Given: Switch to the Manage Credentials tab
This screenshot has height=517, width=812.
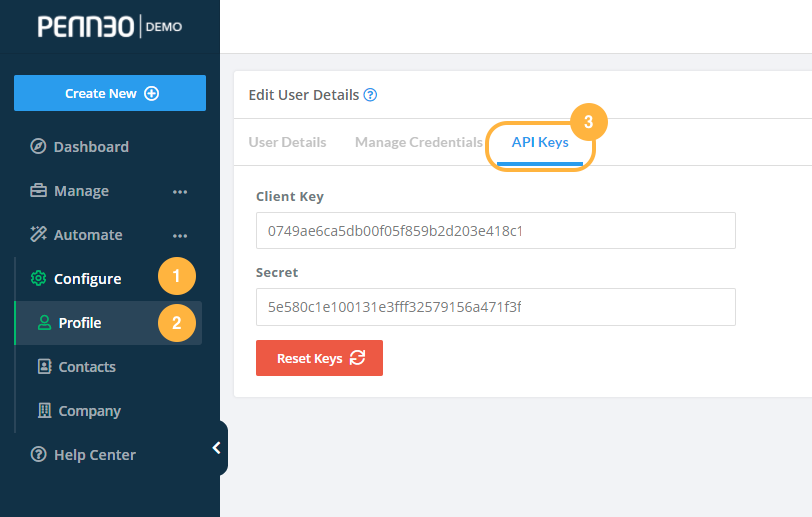Looking at the screenshot, I should 419,142.
